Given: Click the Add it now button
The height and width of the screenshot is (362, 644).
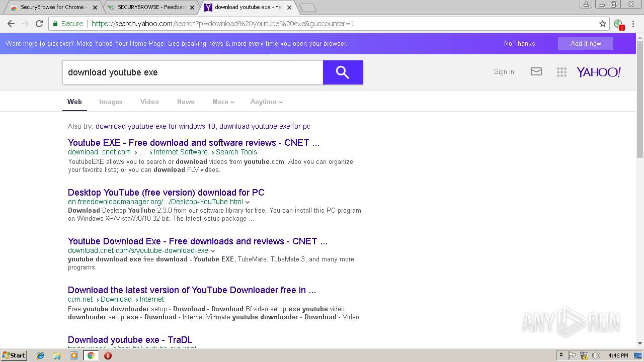Looking at the screenshot, I should click(x=586, y=44).
